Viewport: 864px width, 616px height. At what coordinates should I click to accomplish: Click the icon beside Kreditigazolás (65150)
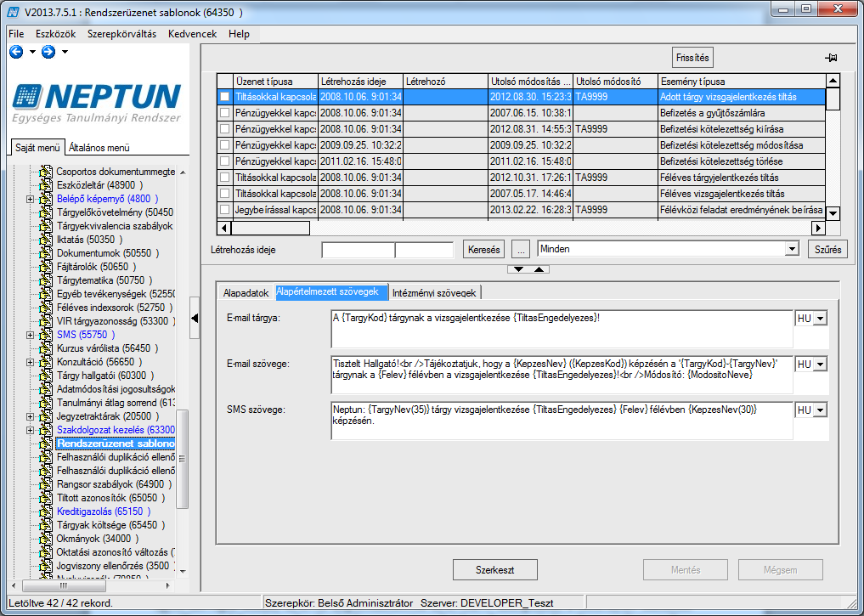[x=47, y=511]
